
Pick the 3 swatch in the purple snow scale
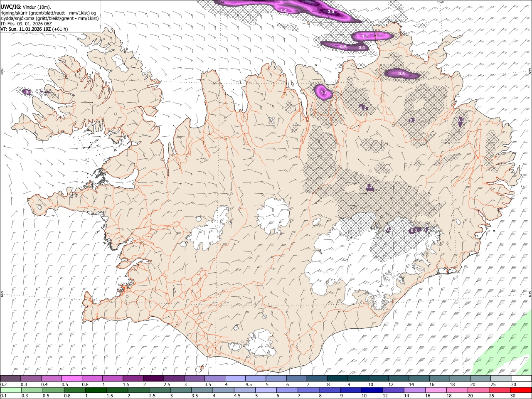point(194,378)
